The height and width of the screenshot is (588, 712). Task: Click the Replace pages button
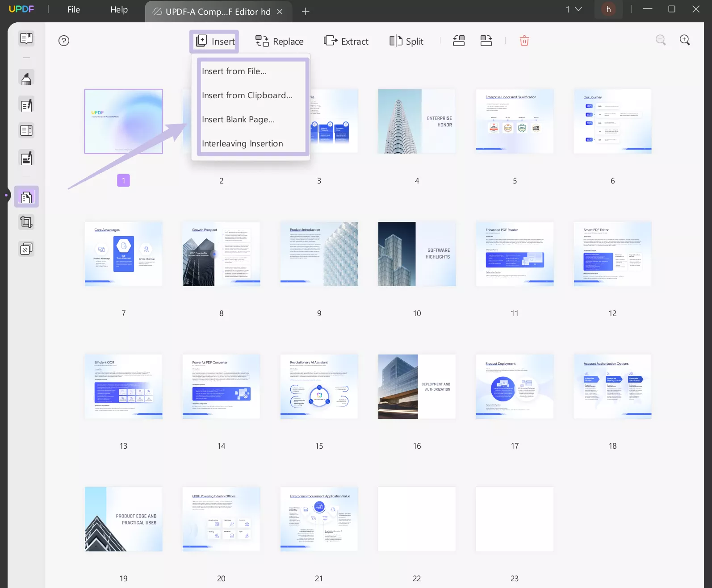pyautogui.click(x=279, y=41)
